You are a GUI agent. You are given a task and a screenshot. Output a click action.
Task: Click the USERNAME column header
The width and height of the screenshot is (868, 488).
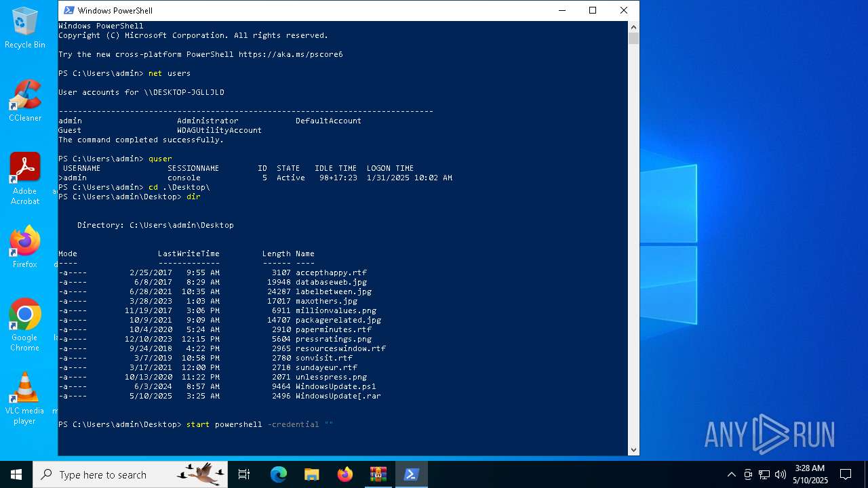click(81, 168)
